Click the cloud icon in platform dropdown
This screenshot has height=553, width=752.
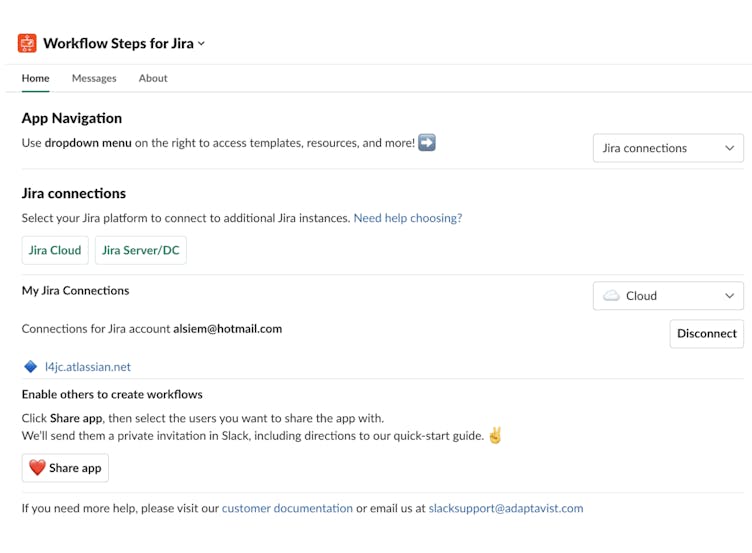tap(611, 295)
